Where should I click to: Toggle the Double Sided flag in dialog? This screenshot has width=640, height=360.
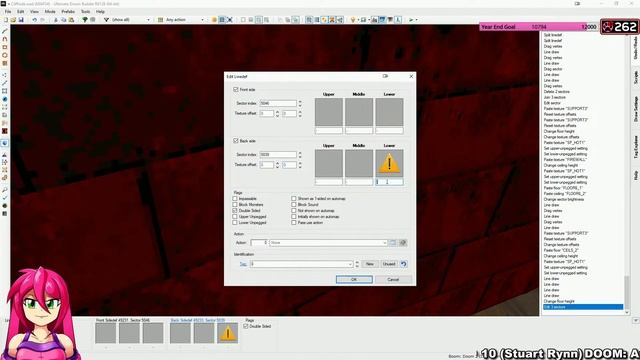pyautogui.click(x=235, y=211)
